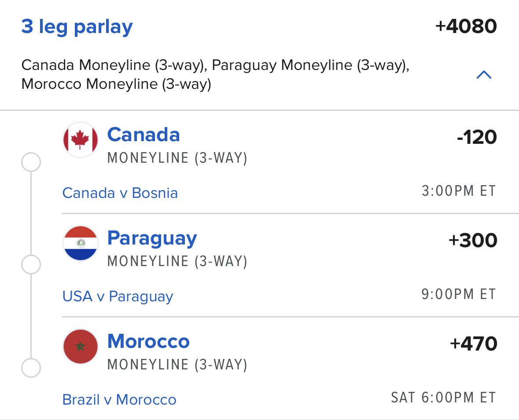Open the USA v Paraguay match link
519x420 pixels.
118,297
